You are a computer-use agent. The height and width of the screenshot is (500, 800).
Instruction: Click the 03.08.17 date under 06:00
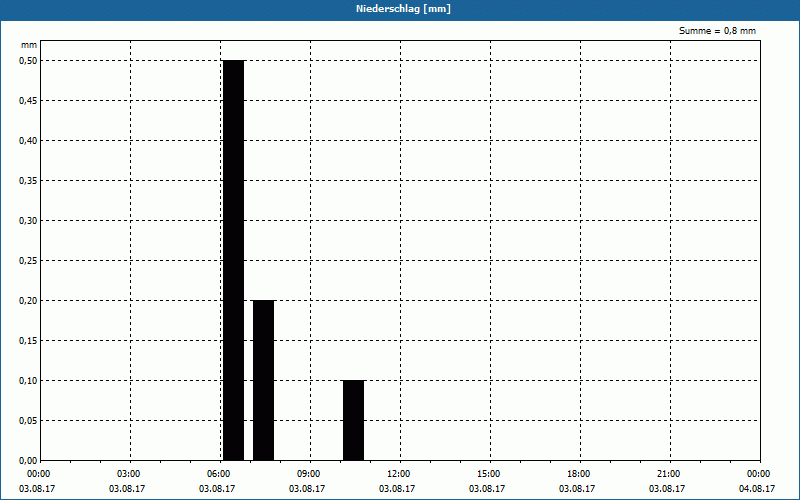217,489
